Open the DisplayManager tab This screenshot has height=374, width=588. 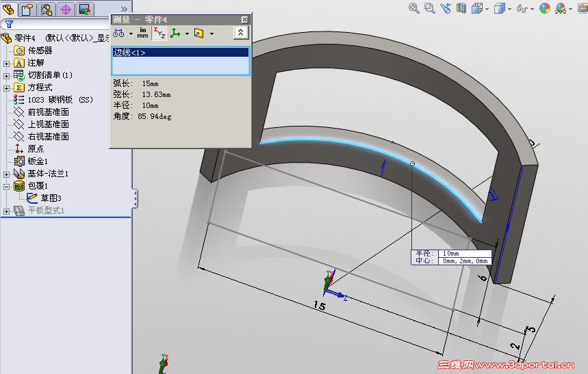point(85,9)
